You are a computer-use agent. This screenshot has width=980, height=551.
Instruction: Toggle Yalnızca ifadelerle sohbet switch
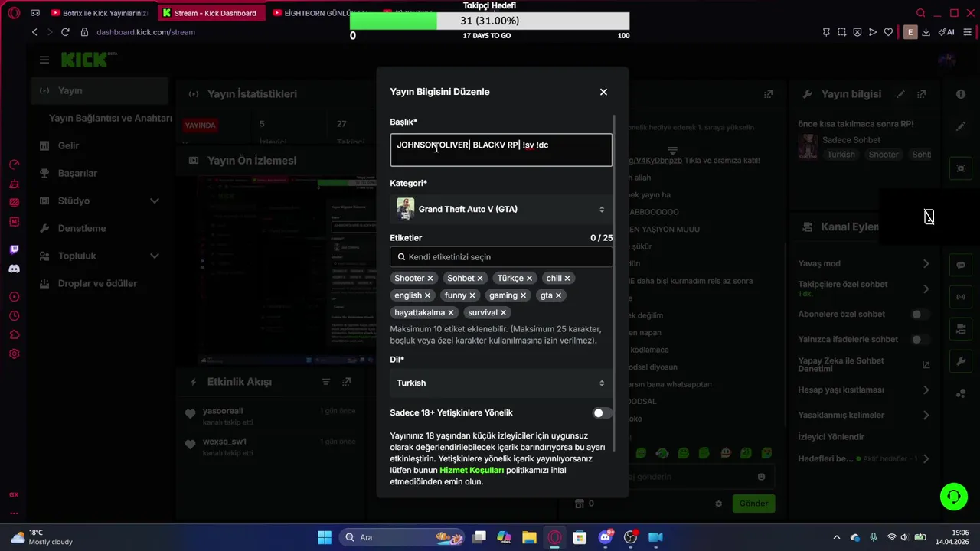[x=920, y=340]
